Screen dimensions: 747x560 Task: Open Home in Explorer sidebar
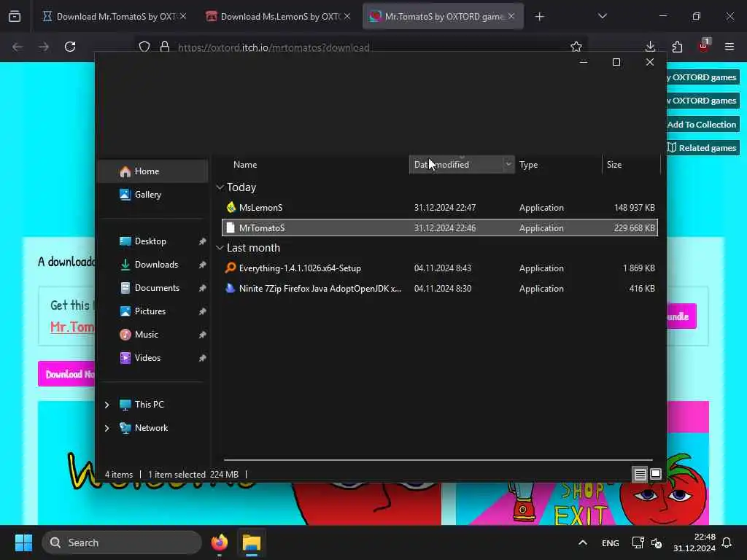[152, 171]
